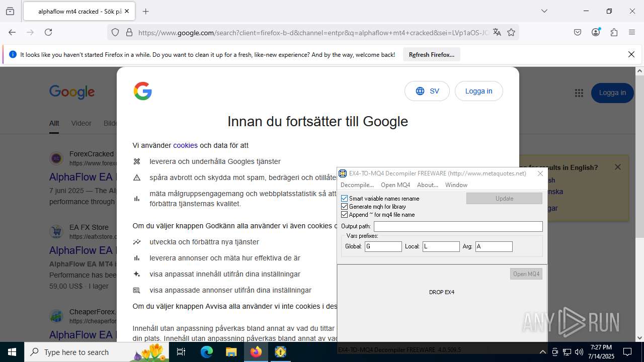The width and height of the screenshot is (644, 362).
Task: Click the EX4-TO-MQ4 Decompiler title icon
Action: [343, 173]
